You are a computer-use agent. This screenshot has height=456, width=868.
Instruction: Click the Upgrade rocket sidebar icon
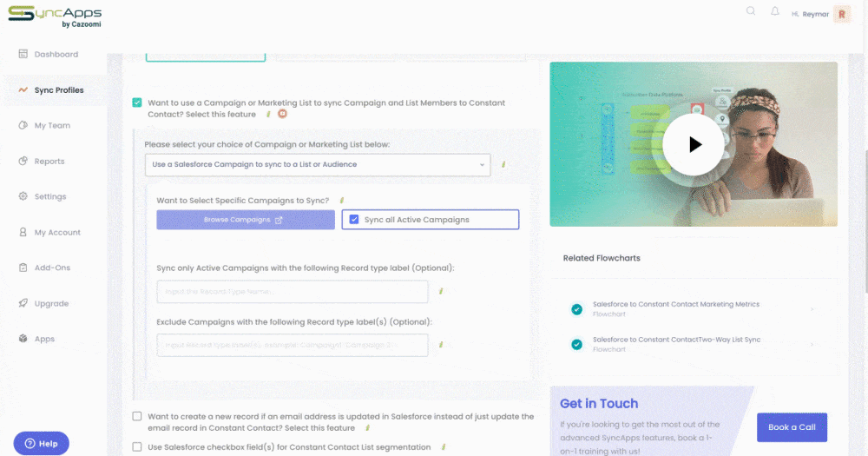[x=23, y=303]
